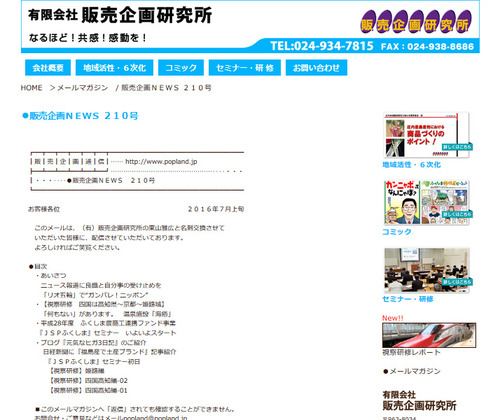Click the http://www.popland.jp URL text
This screenshot has width=500, height=420.
161,162
